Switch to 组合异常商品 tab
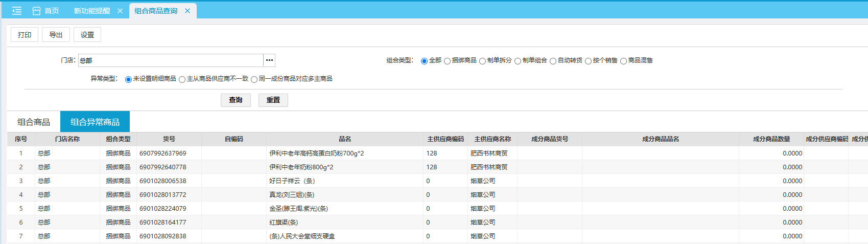The height and width of the screenshot is (244, 868). [x=95, y=122]
